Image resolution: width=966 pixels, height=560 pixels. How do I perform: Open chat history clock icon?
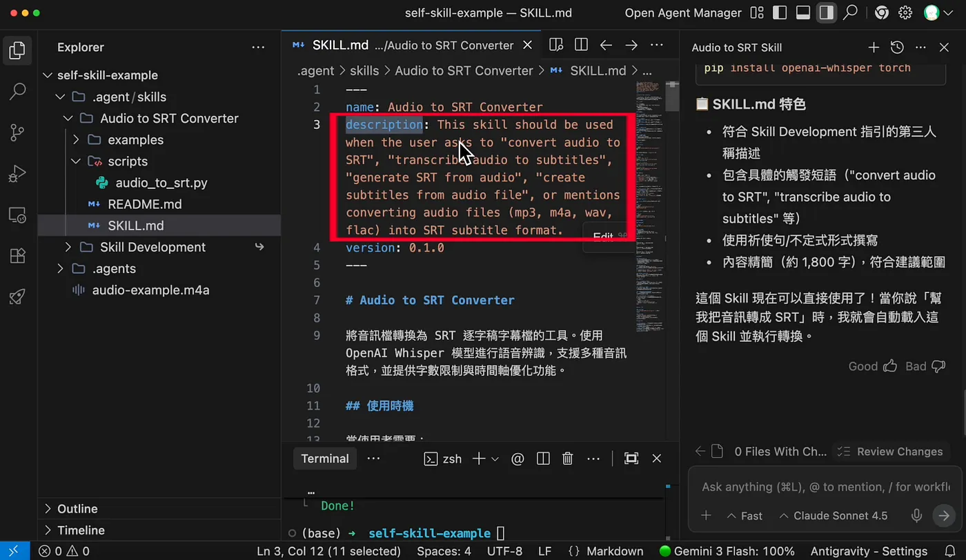pyautogui.click(x=897, y=48)
